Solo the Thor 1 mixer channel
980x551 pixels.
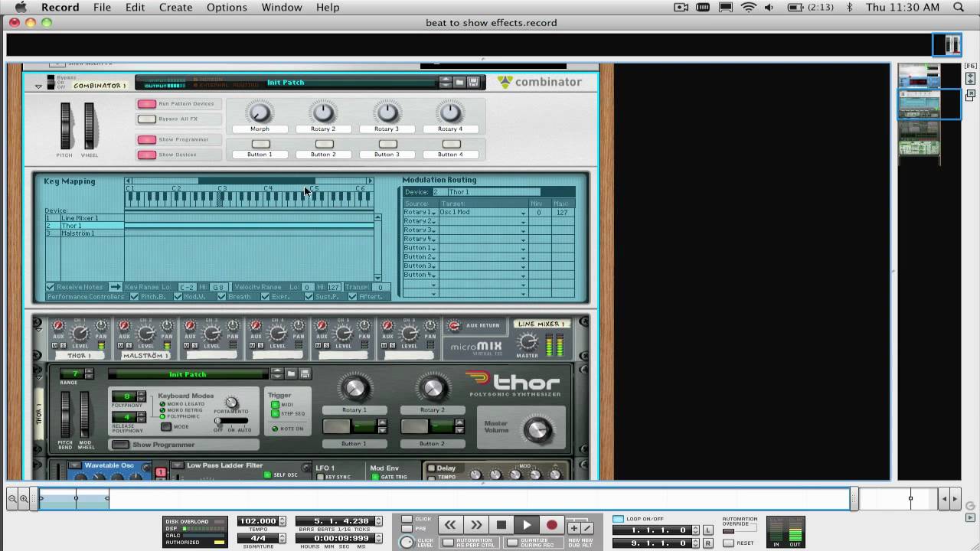click(64, 346)
